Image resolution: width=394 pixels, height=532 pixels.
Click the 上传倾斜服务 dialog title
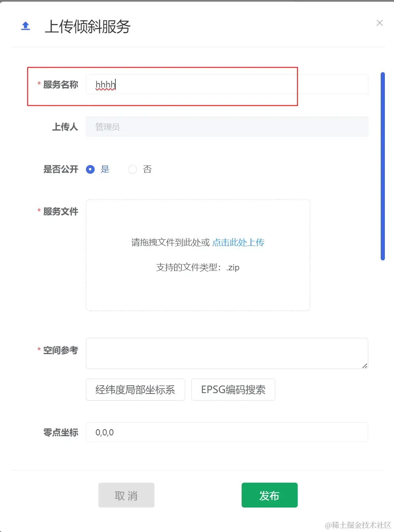(88, 27)
